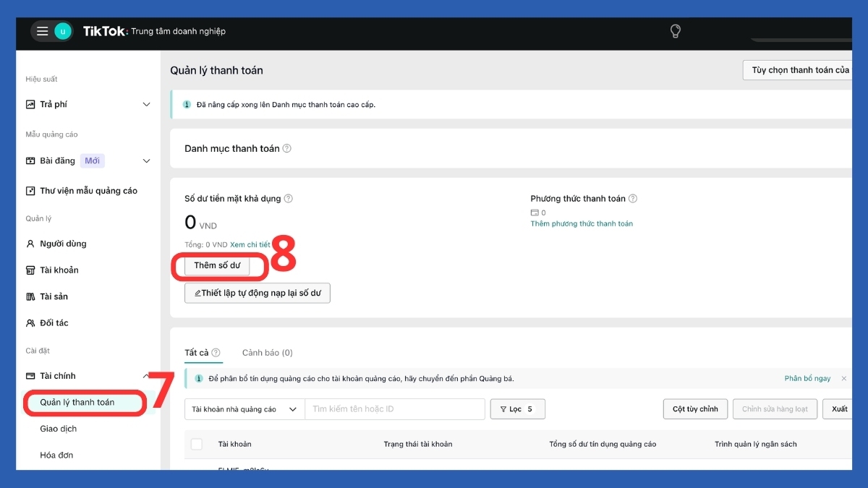
Task: Click Trạng thái tài khoản column header
Action: pos(418,444)
